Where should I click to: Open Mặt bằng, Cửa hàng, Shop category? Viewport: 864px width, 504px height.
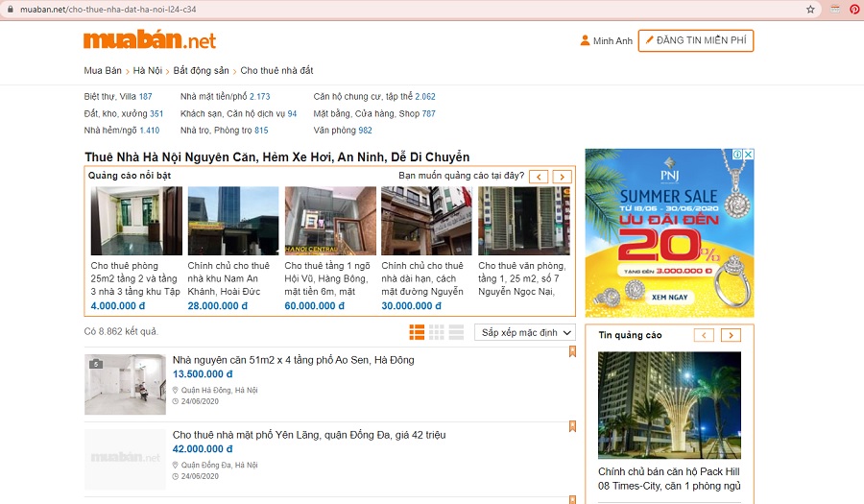click(x=374, y=113)
